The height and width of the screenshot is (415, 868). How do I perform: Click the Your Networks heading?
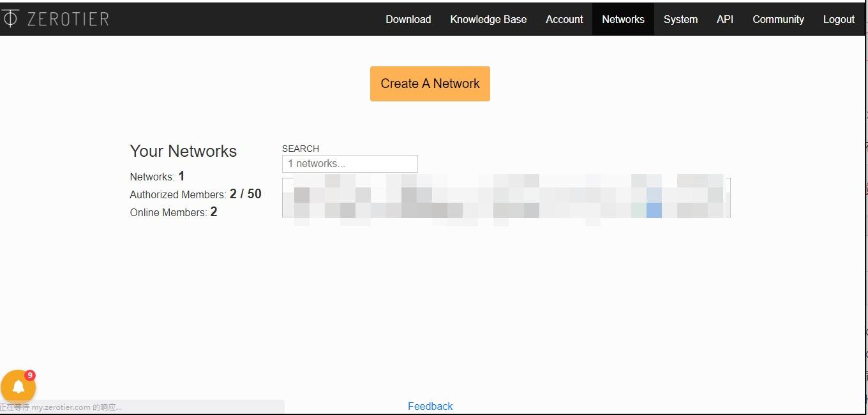[x=183, y=151]
